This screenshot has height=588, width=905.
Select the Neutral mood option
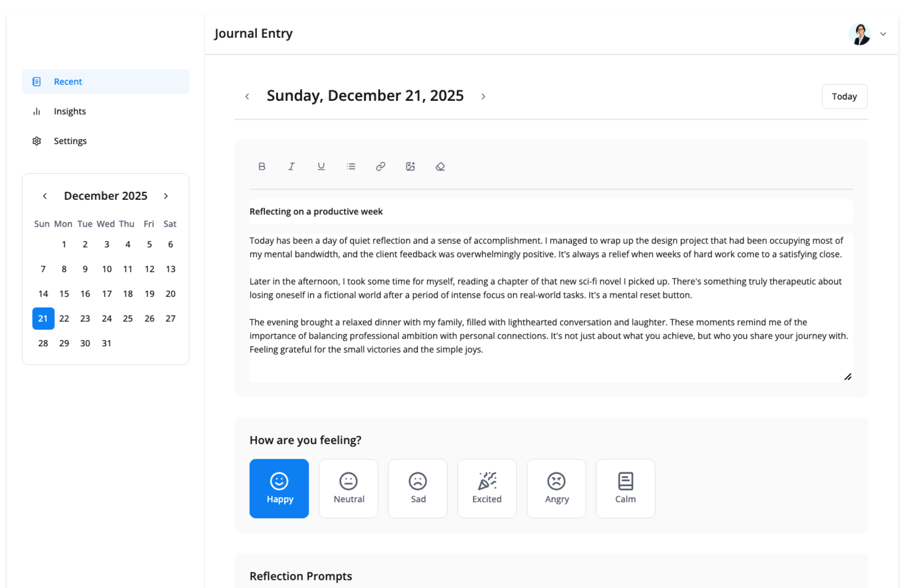[348, 488]
